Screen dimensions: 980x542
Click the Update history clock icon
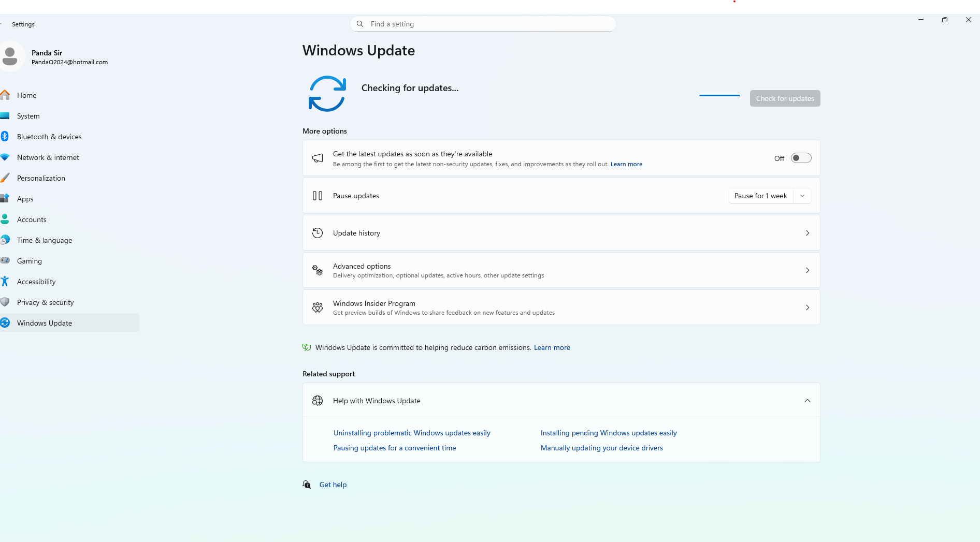318,233
